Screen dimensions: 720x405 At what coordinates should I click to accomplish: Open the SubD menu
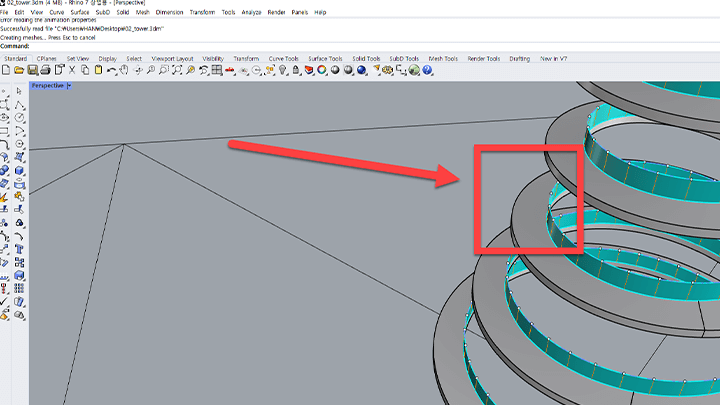pos(103,12)
